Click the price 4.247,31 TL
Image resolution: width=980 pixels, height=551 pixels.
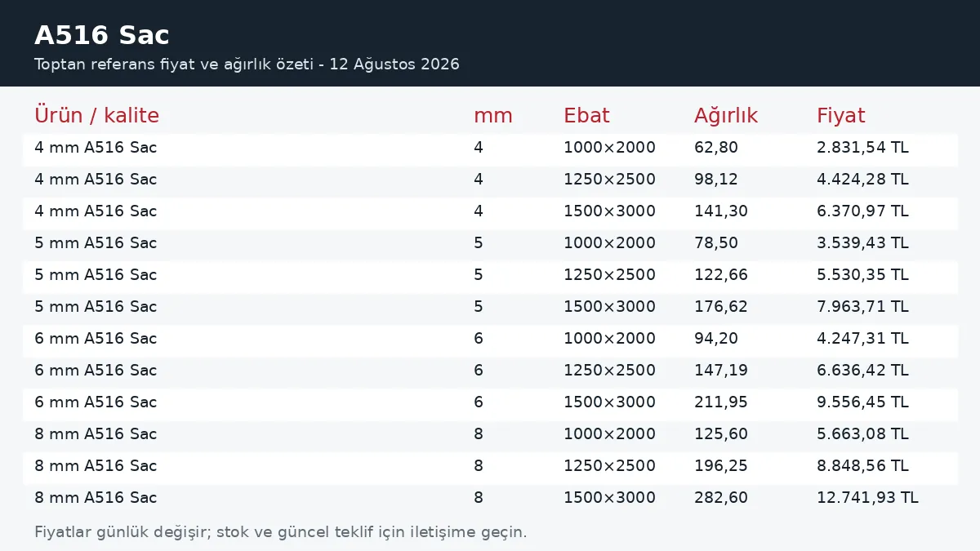click(x=862, y=339)
